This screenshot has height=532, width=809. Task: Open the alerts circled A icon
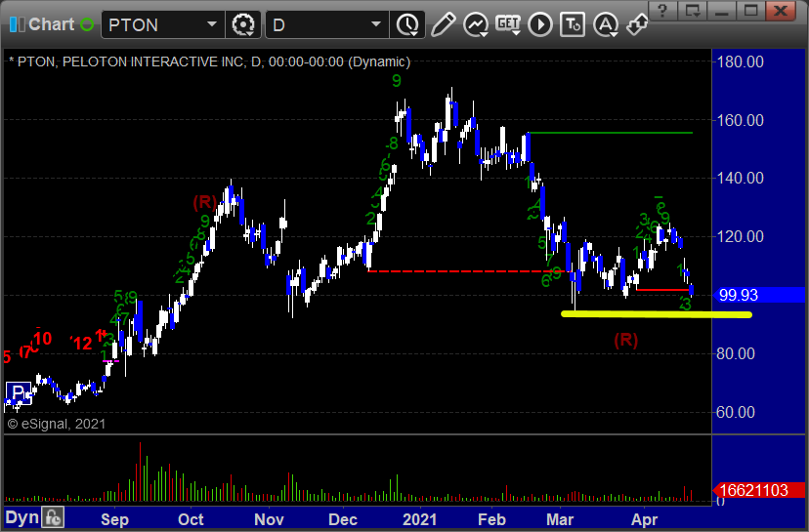point(606,24)
